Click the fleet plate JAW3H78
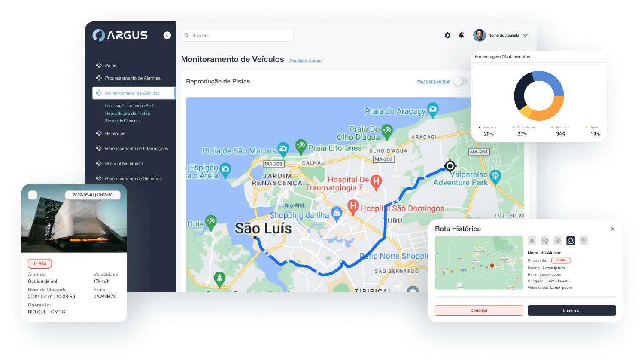 (105, 297)
